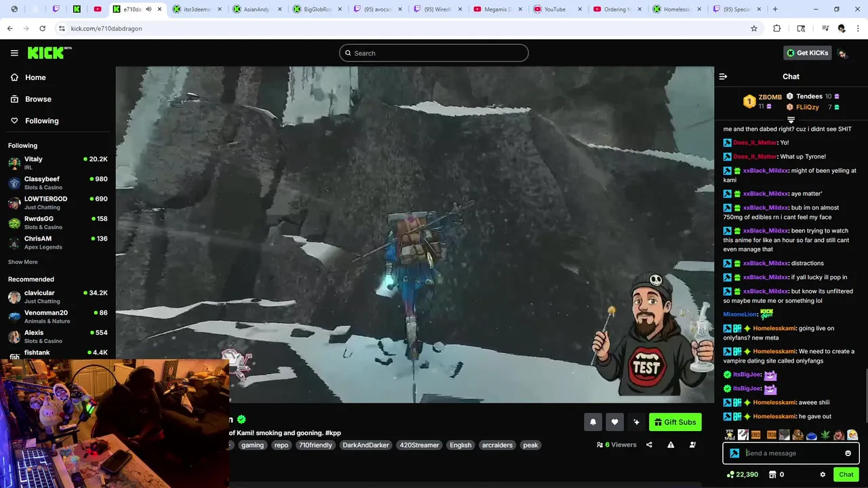Bookmark page with star icon
The image size is (868, 488).
tap(753, 28)
